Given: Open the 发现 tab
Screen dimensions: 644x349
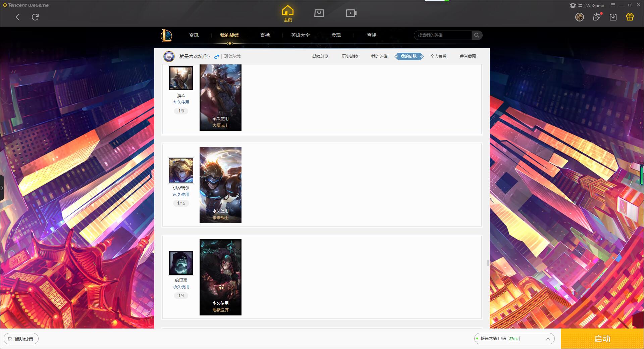Looking at the screenshot, I should coord(336,35).
